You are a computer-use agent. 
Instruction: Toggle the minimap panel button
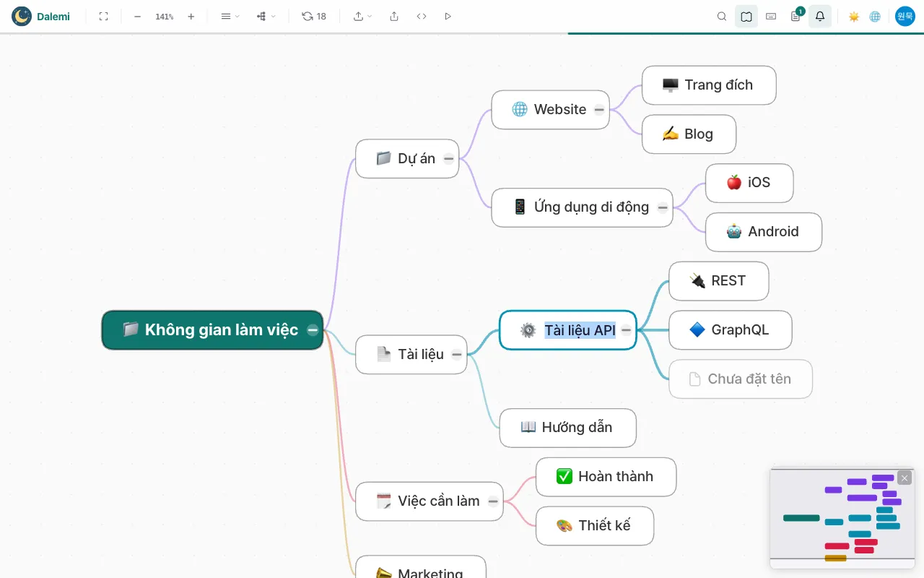746,16
